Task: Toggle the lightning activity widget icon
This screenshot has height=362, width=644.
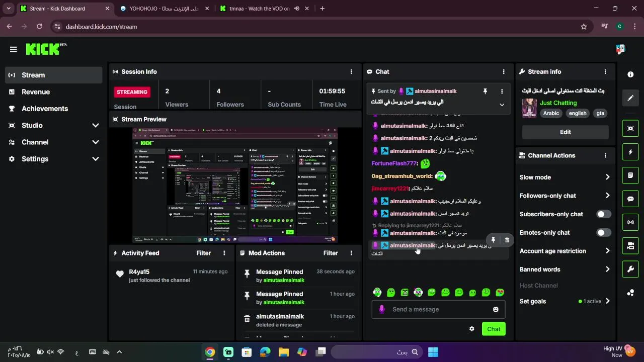Action: pyautogui.click(x=630, y=152)
